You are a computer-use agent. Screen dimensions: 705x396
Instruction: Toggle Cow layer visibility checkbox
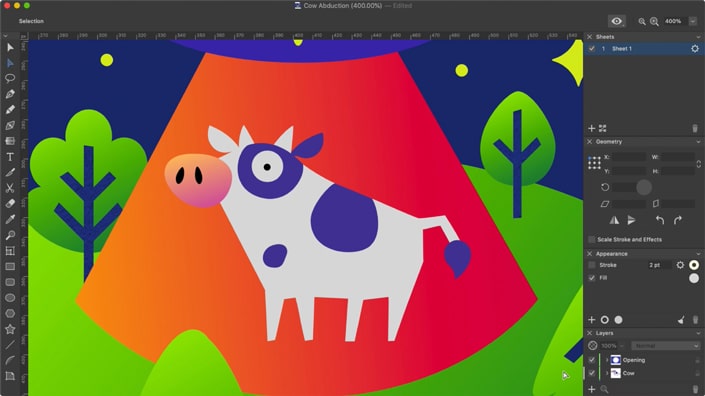592,373
